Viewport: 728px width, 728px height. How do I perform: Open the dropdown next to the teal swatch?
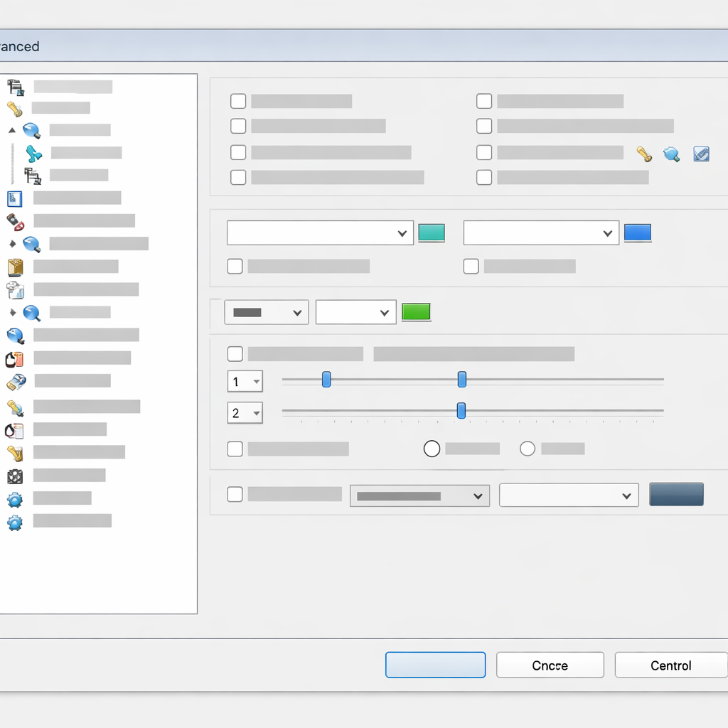320,233
